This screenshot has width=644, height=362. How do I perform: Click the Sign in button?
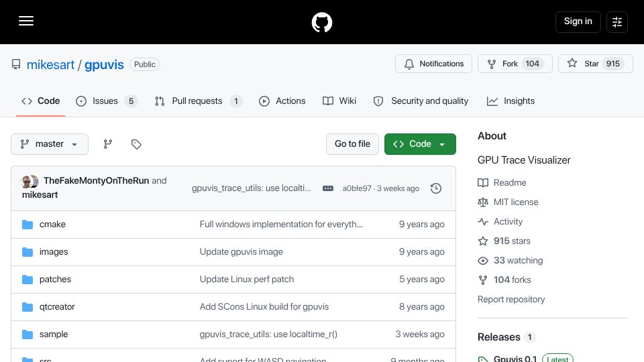(x=578, y=21)
